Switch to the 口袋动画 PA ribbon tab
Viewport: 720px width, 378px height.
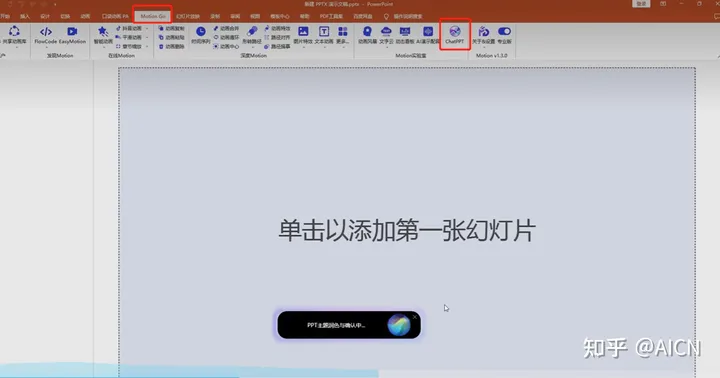click(115, 16)
